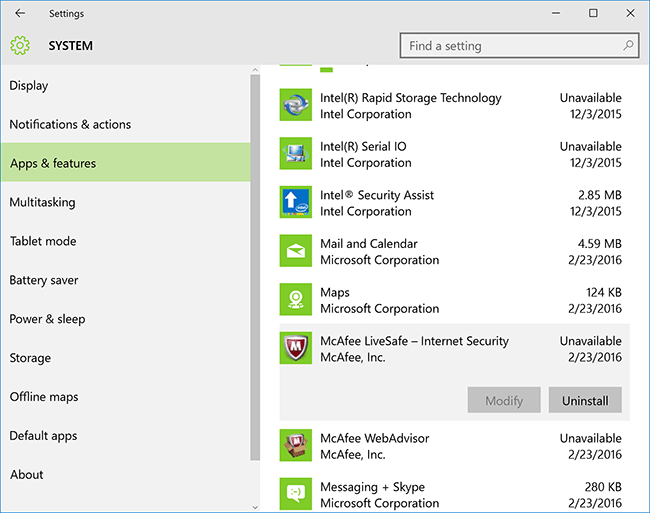Screen dimensions: 650x513
Task: Select the Messaging + Skype icon
Action: (x=296, y=494)
